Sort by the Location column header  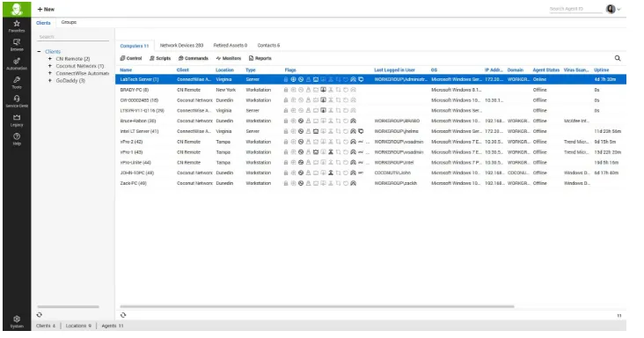(224, 70)
